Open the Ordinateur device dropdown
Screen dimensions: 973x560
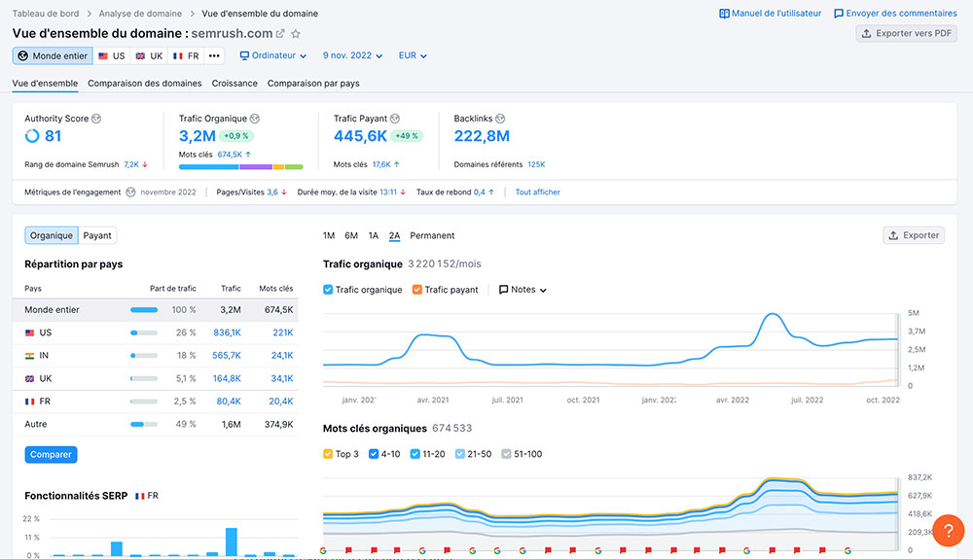point(273,55)
